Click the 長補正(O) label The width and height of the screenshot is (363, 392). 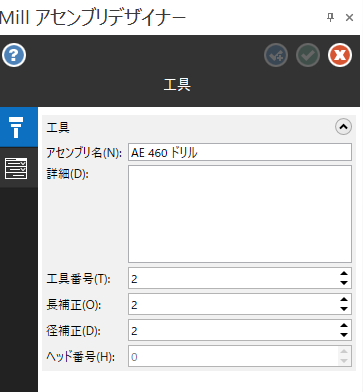pyautogui.click(x=74, y=305)
